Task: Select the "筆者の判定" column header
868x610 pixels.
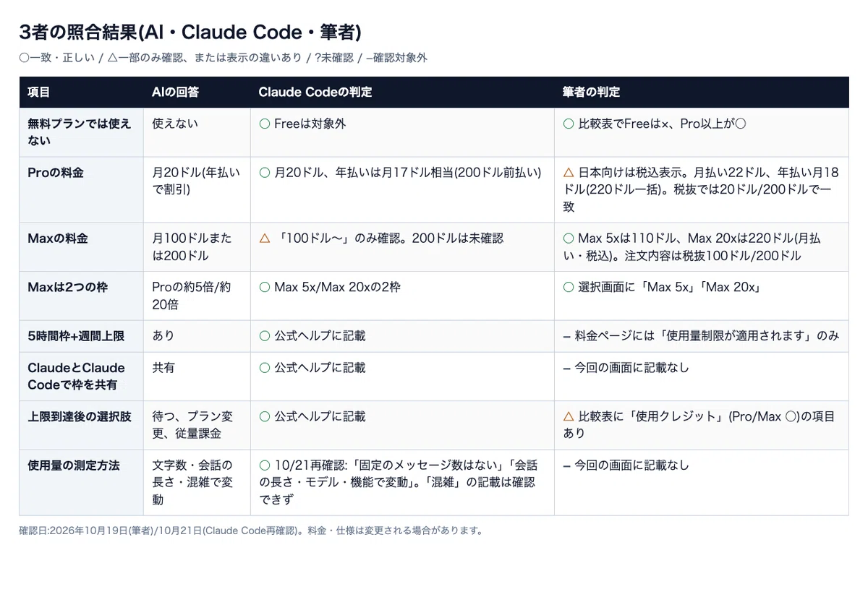Action: [702, 93]
